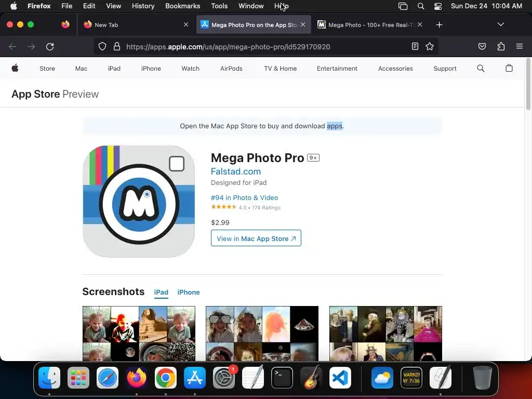Open the Edit menu
The height and width of the screenshot is (399, 532).
click(x=89, y=6)
